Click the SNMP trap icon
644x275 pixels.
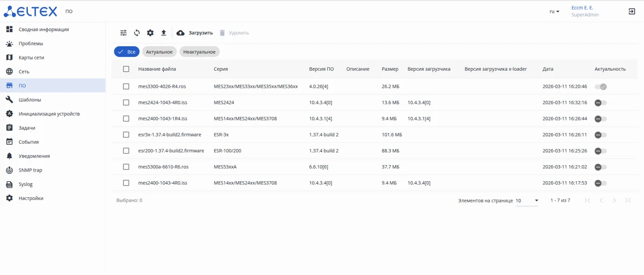click(9, 170)
